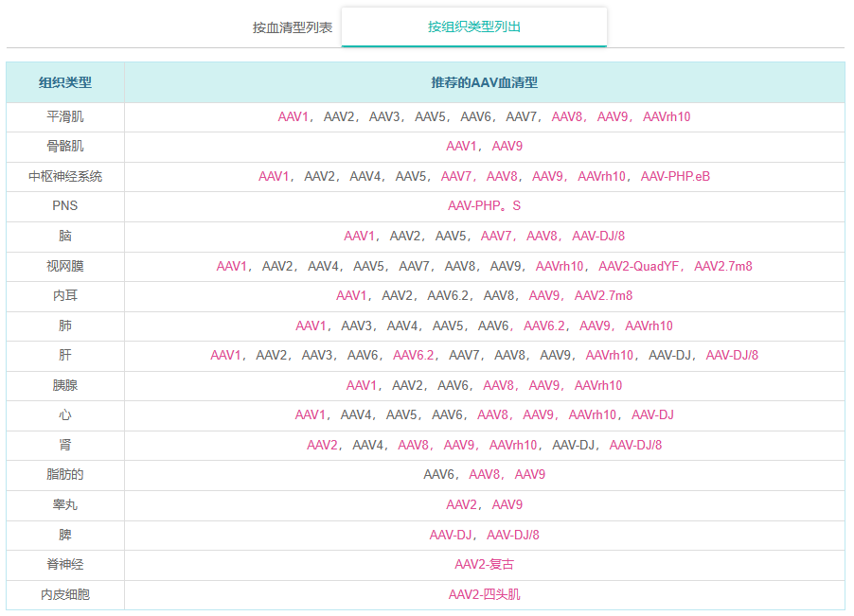This screenshot has width=854, height=616.
Task: Click the 组织类型 column header
Action: [x=65, y=82]
